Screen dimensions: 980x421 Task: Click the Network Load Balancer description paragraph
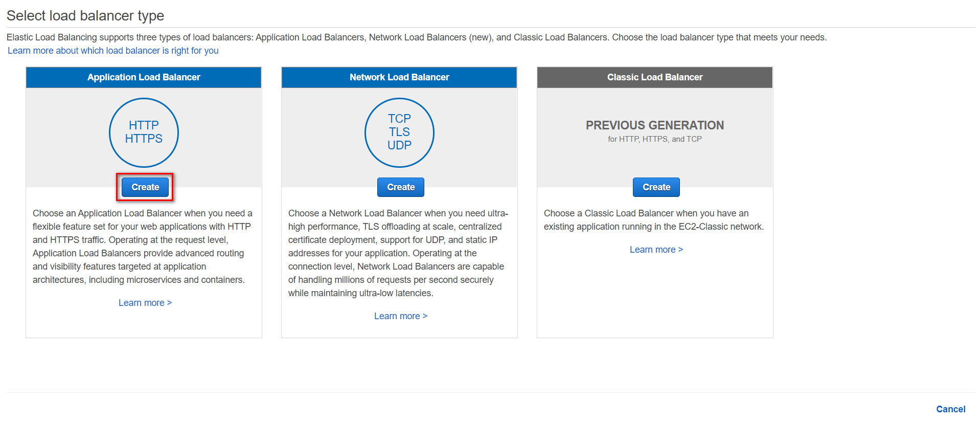398,253
